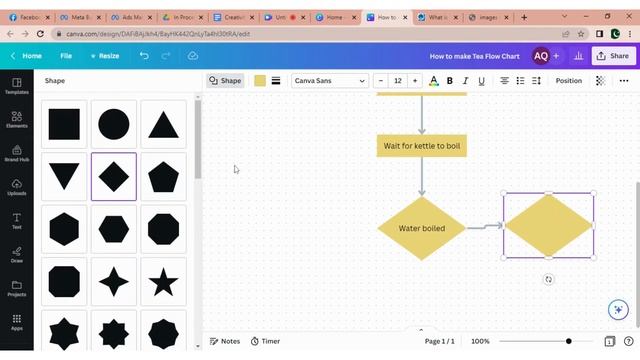
Task: Redo the last undone action
Action: pos(166,56)
